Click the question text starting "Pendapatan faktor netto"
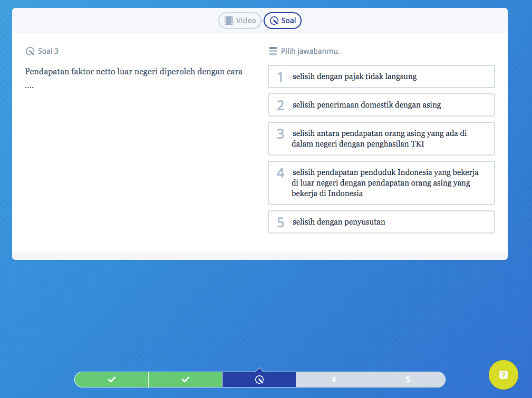This screenshot has height=398, width=532. [x=133, y=71]
